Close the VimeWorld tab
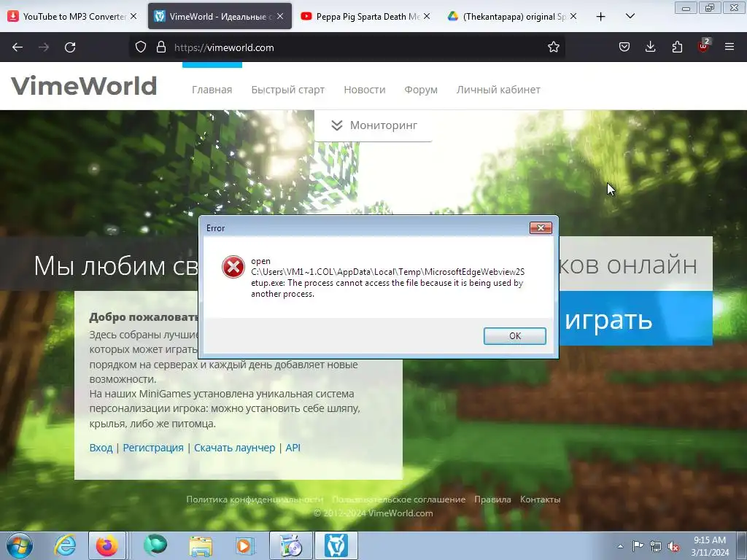 [x=280, y=16]
